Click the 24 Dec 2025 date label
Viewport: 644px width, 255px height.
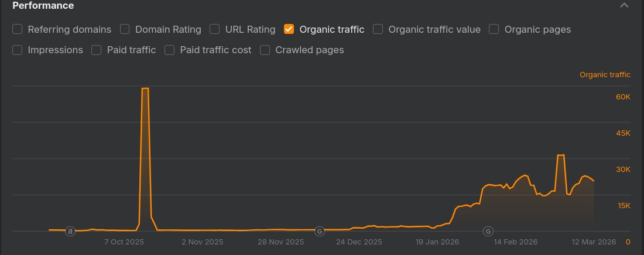[x=359, y=242]
